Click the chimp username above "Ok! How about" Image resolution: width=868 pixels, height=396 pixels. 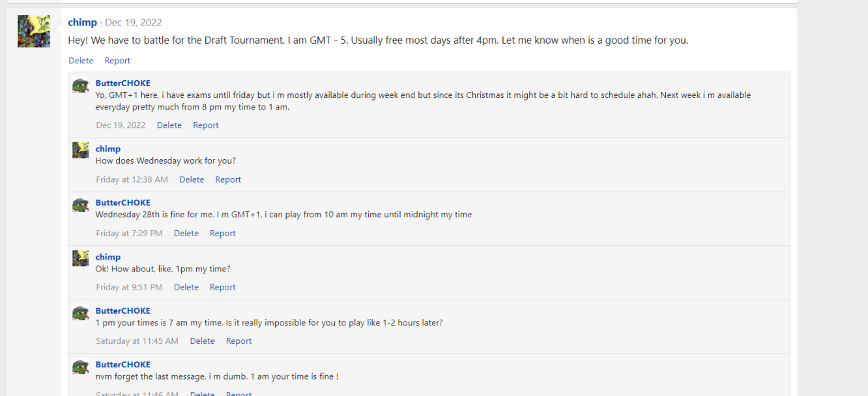pyautogui.click(x=108, y=257)
